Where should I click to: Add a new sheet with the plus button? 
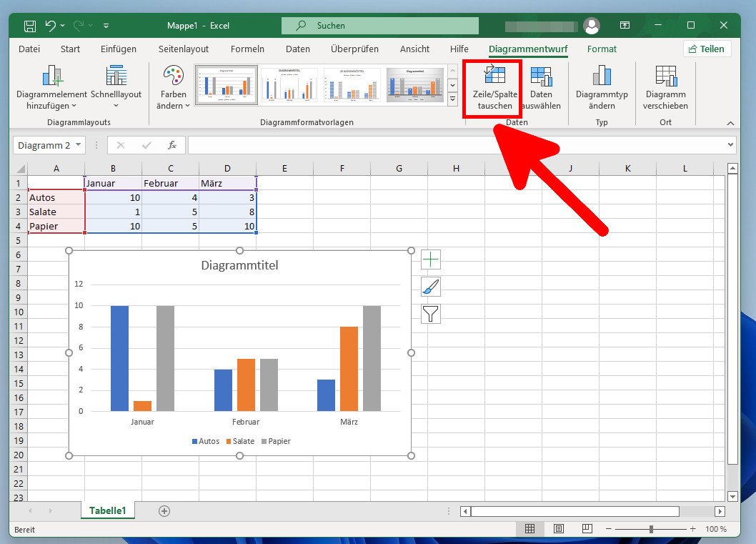coord(164,510)
